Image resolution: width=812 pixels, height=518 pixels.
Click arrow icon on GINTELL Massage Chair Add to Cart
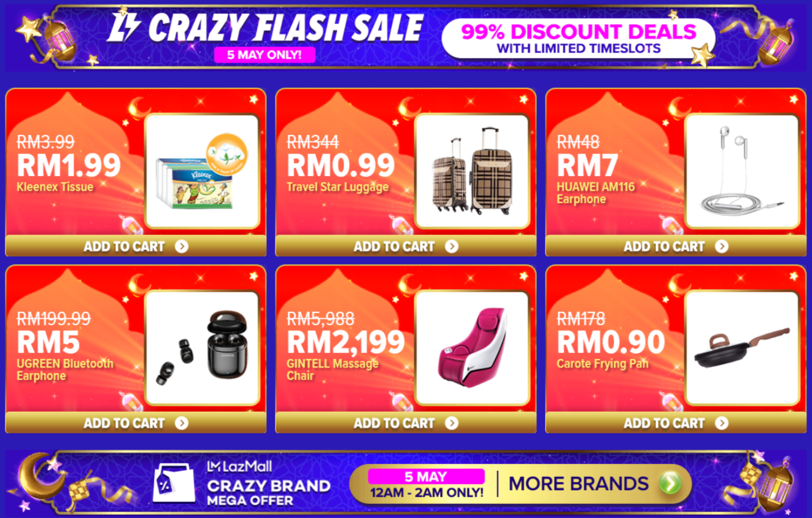click(x=452, y=423)
